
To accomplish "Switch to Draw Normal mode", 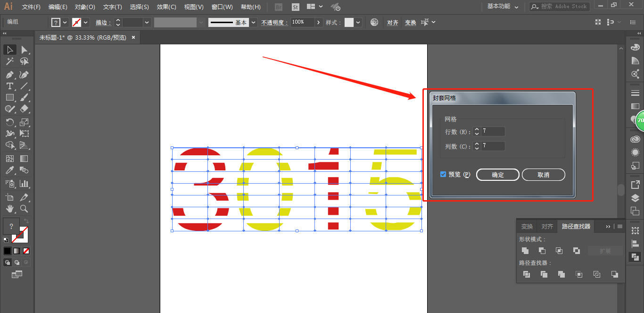I will click(x=8, y=262).
